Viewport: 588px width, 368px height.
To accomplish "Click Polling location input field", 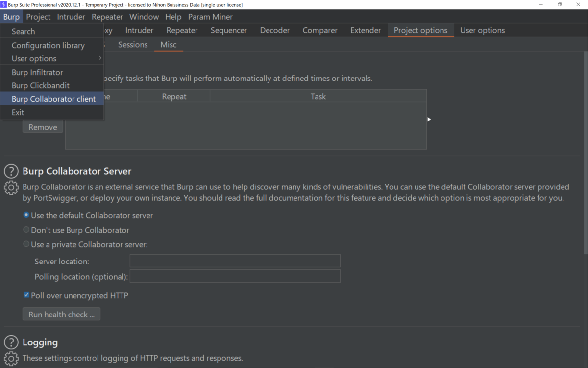I will pos(235,276).
